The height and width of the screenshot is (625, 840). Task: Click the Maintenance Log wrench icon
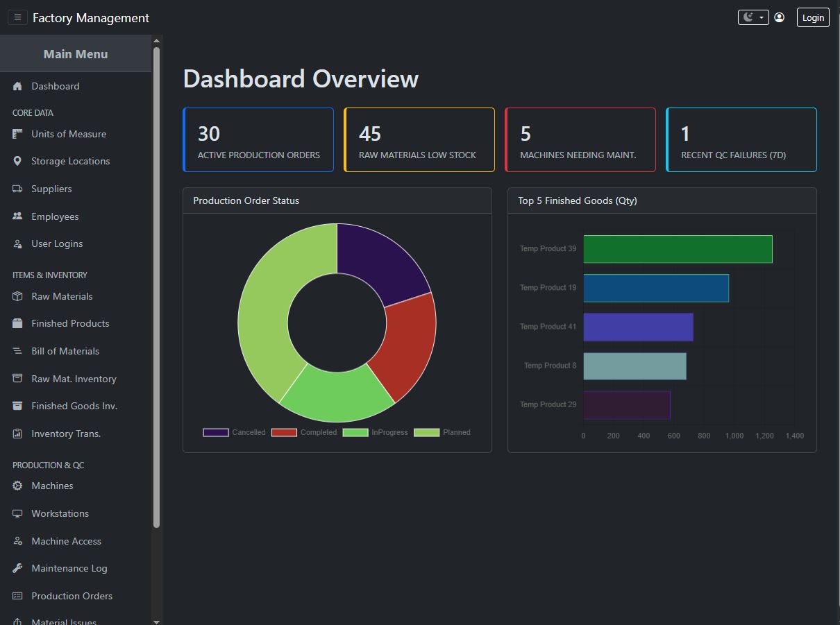coord(17,568)
